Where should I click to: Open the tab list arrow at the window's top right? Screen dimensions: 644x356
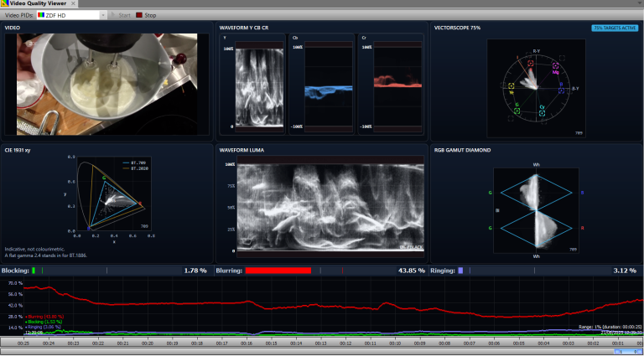pos(641,3)
